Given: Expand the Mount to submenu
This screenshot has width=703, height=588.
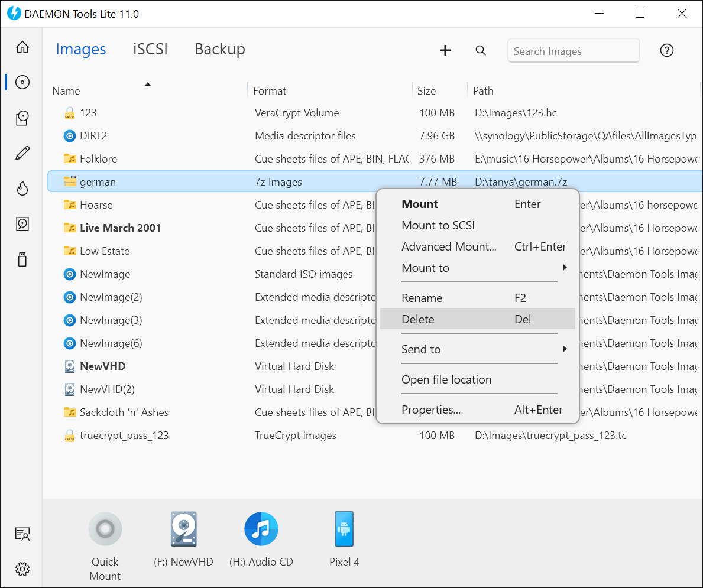Looking at the screenshot, I should point(479,268).
